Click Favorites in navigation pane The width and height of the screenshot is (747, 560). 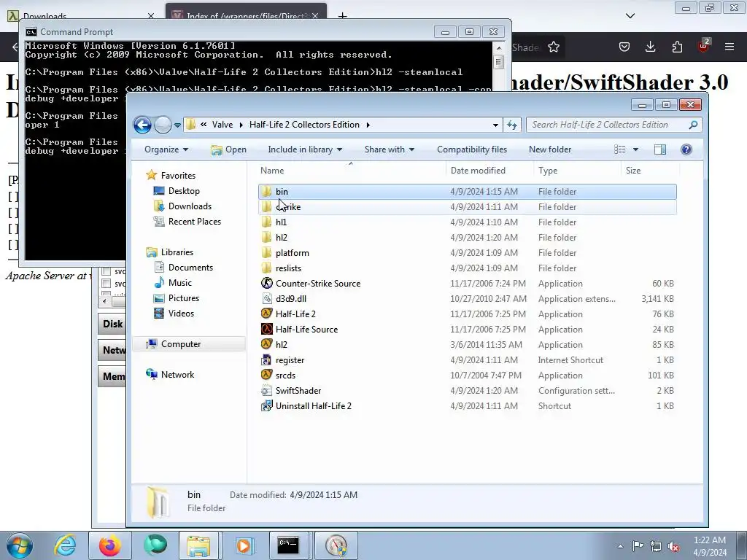pyautogui.click(x=178, y=176)
